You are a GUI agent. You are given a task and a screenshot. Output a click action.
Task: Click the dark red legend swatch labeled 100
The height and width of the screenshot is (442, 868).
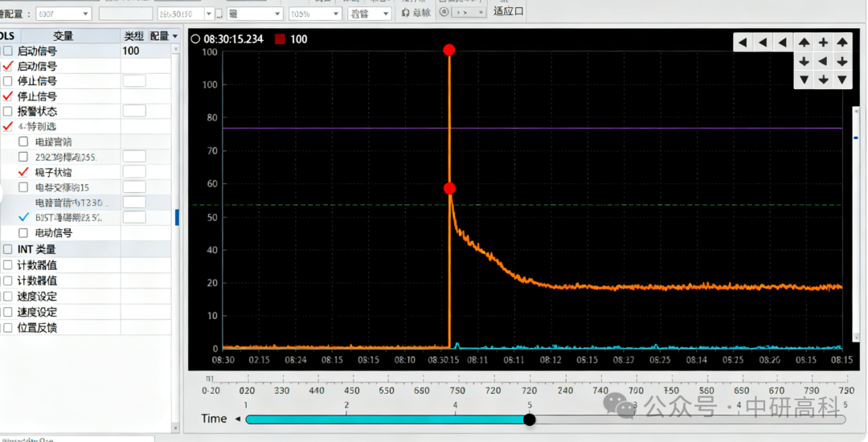click(280, 39)
